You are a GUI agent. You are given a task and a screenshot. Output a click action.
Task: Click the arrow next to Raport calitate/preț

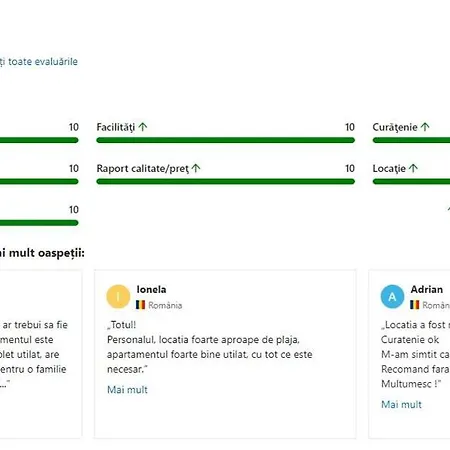click(196, 168)
